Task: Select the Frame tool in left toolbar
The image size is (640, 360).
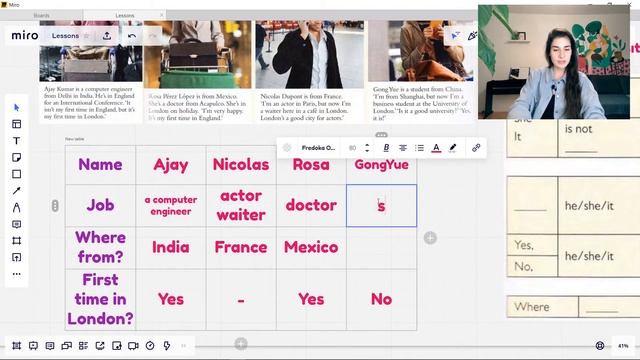Action: [x=16, y=241]
